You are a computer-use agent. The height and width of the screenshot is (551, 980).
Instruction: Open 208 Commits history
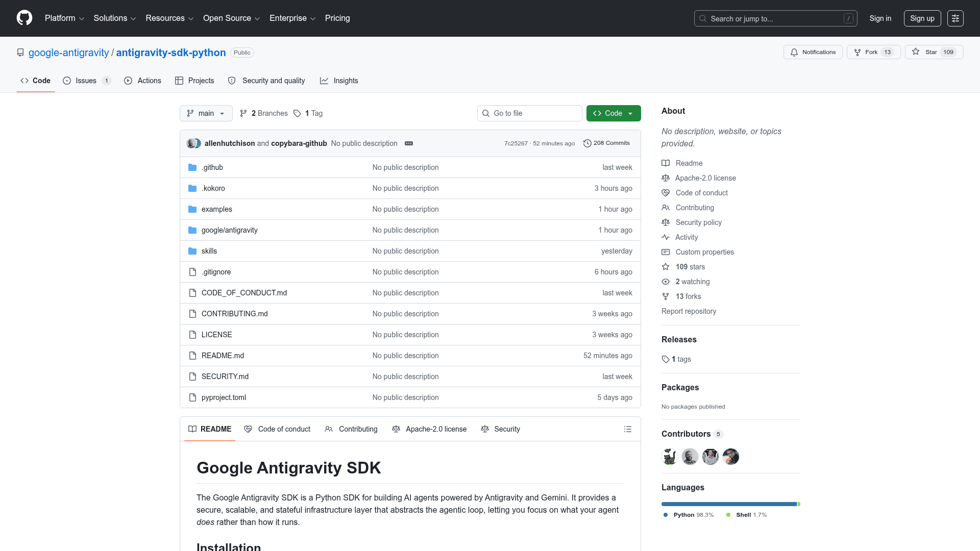click(606, 143)
